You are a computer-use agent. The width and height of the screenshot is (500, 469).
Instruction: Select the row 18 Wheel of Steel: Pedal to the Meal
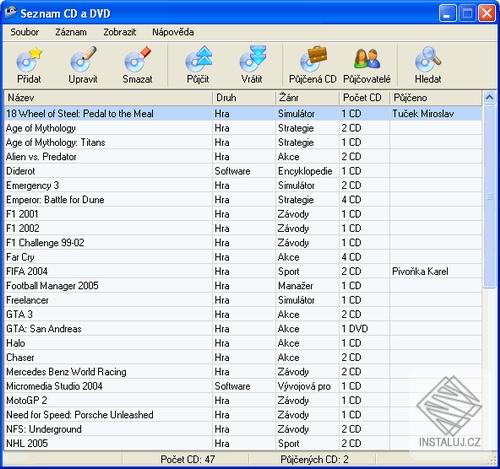(x=243, y=114)
